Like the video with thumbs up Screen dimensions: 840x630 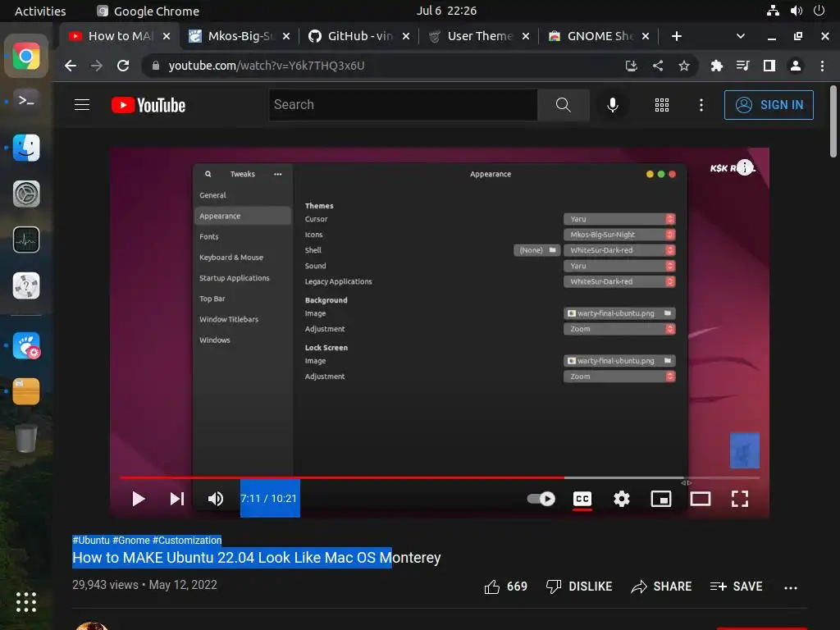point(505,587)
